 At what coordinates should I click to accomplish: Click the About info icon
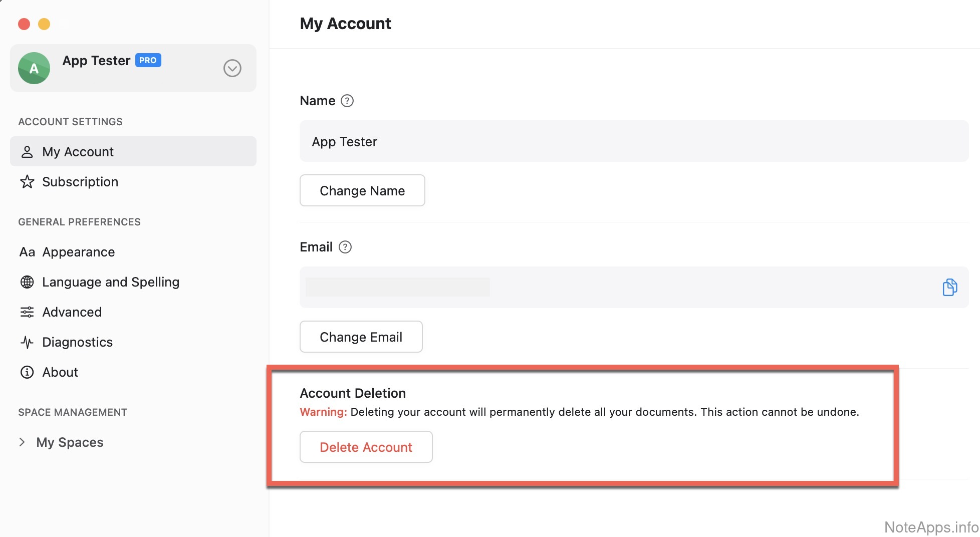click(27, 372)
